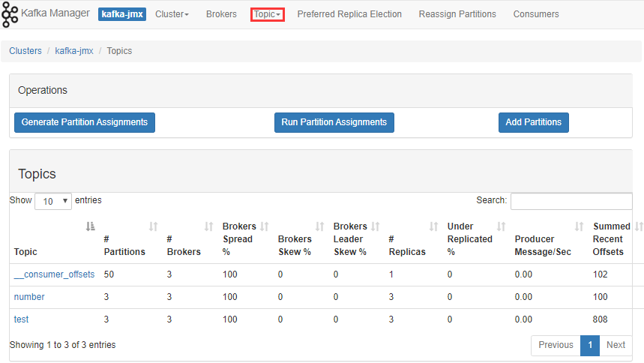Click the Producer Message/Sec header
Viewport: 644px width, 363px height.
543,245
